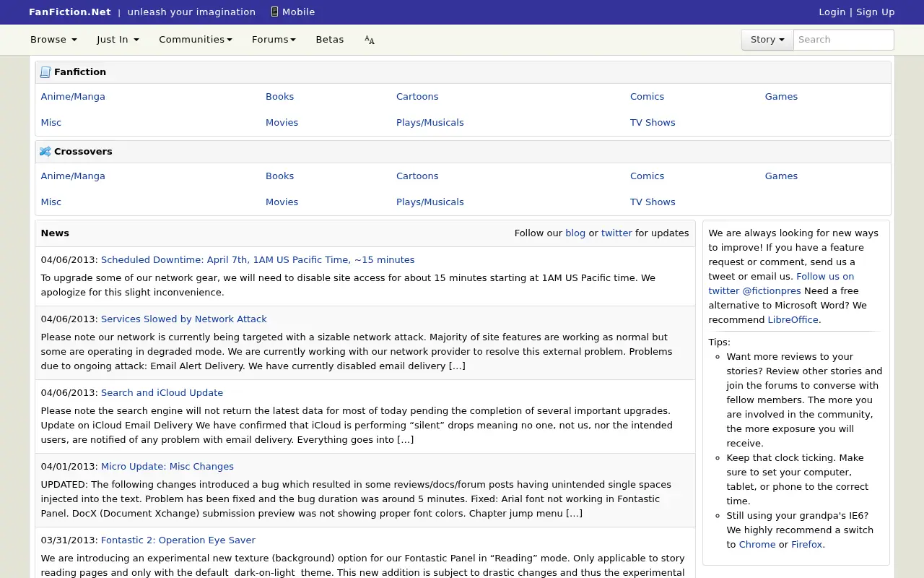
Task: Open the Betas menu item
Action: 330,40
